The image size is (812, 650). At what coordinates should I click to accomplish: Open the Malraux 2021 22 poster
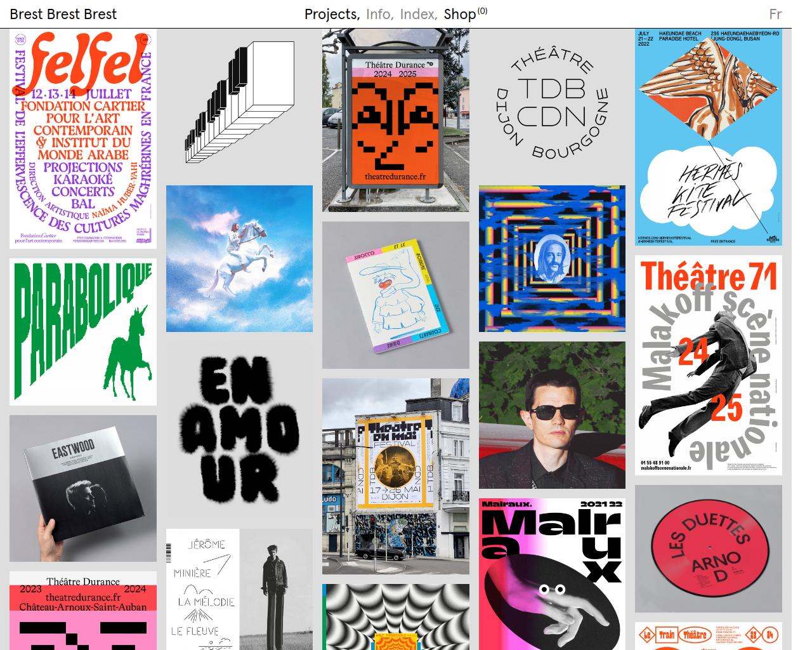point(552,574)
